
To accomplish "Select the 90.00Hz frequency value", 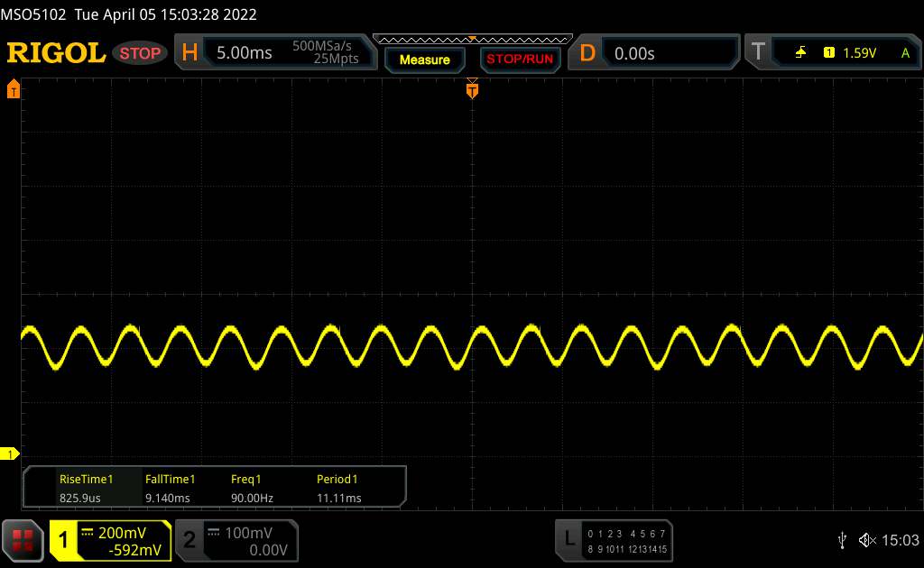I will tap(252, 498).
